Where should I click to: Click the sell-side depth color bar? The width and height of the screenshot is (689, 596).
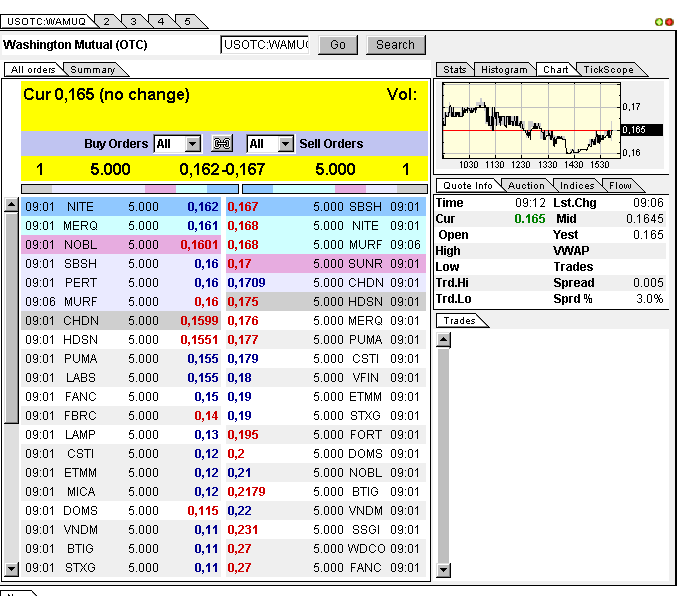pos(335,189)
